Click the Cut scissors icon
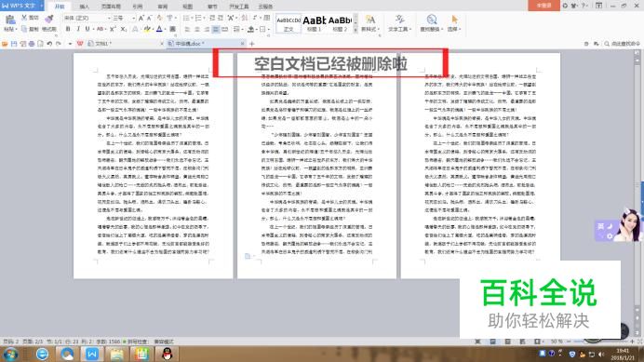This screenshot has height=362, width=644. pyautogui.click(x=24, y=18)
